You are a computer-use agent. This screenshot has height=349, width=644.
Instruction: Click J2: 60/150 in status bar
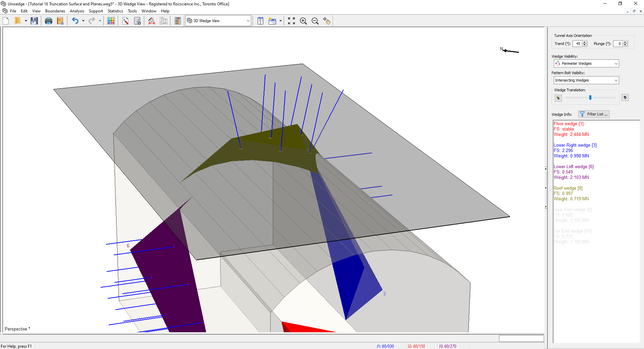point(416,346)
